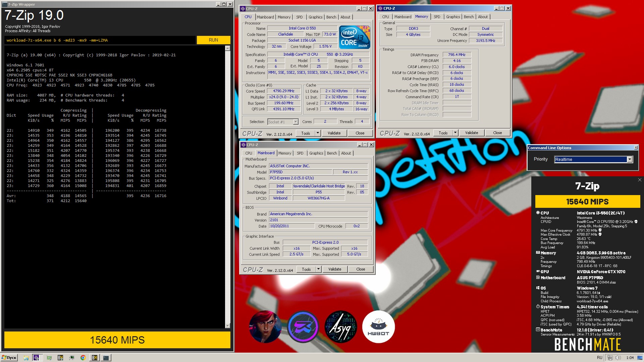This screenshot has height=362, width=644.
Task: Click the volume speaker tray icon
Action: [x=618, y=358]
